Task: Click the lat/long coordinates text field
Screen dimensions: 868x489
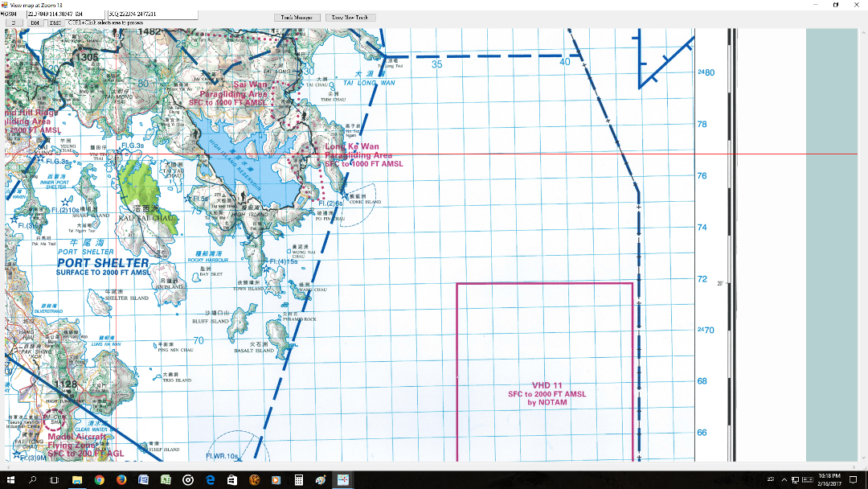Action: [65, 14]
